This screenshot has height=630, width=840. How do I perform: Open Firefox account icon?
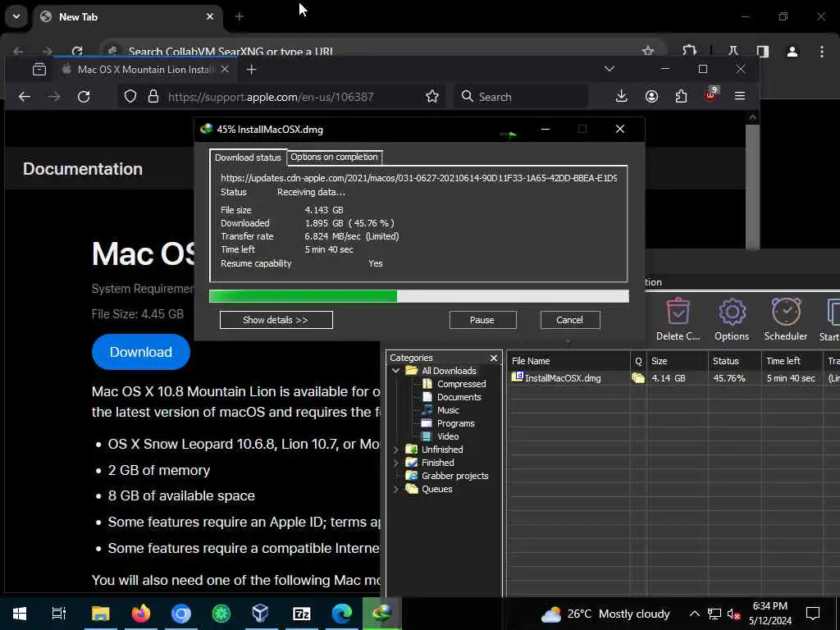click(651, 97)
